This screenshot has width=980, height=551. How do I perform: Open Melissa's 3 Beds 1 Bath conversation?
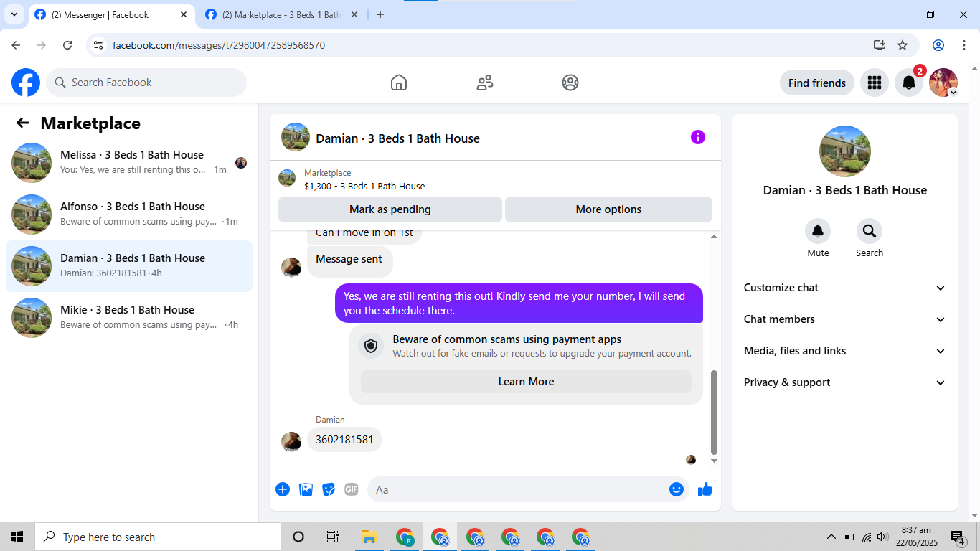pos(129,163)
